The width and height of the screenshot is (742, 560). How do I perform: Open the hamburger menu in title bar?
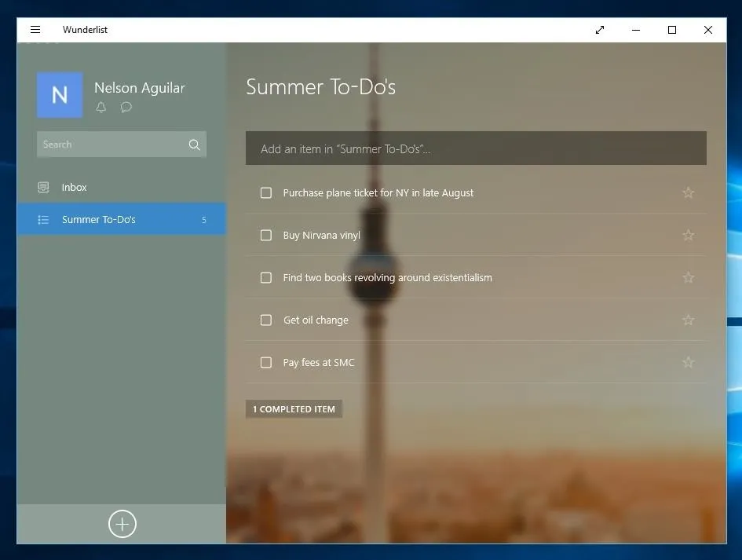(35, 30)
